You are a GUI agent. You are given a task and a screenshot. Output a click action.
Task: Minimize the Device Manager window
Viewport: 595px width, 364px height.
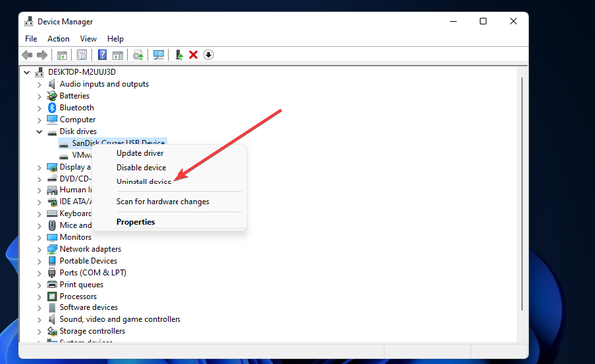click(453, 21)
